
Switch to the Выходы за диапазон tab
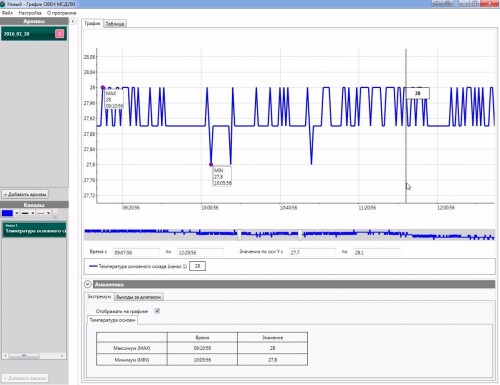pos(139,297)
